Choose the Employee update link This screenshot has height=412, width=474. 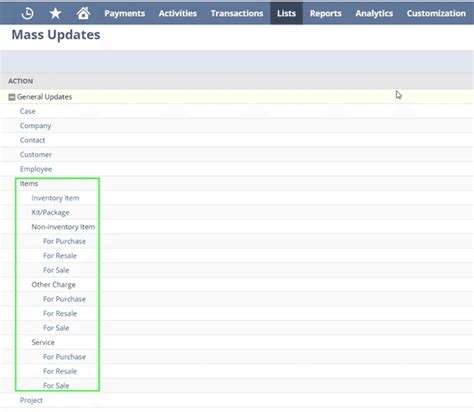coord(36,169)
